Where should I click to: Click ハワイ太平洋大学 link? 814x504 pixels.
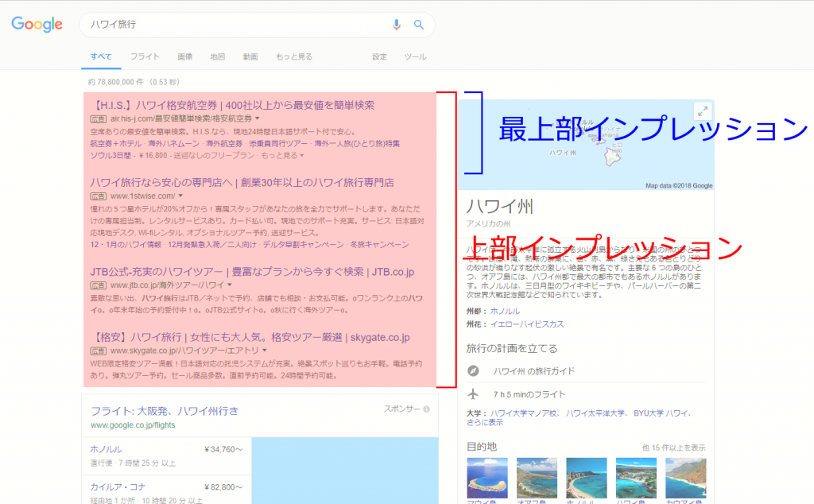coord(595,413)
